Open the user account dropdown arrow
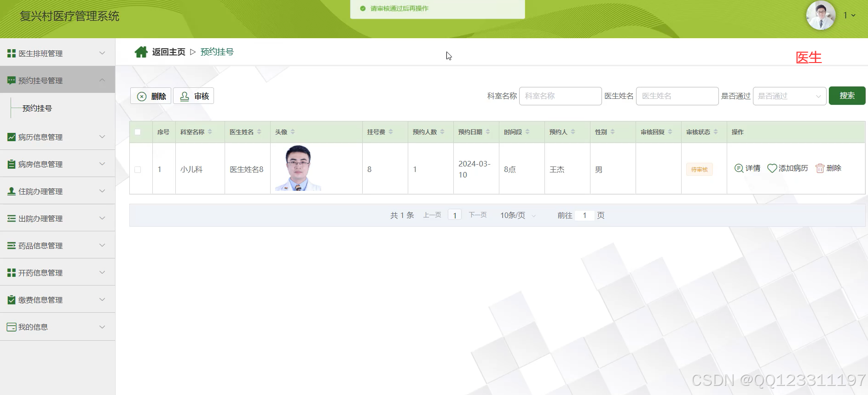Image resolution: width=868 pixels, height=395 pixels. [x=853, y=15]
